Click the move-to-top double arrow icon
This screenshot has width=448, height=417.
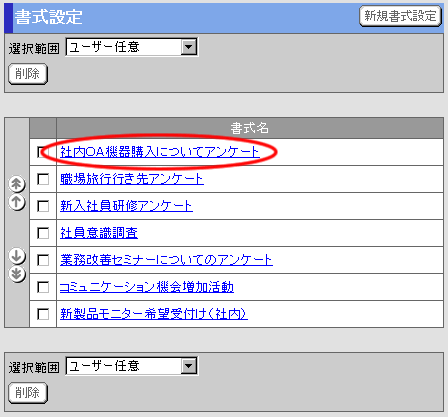coord(17,184)
